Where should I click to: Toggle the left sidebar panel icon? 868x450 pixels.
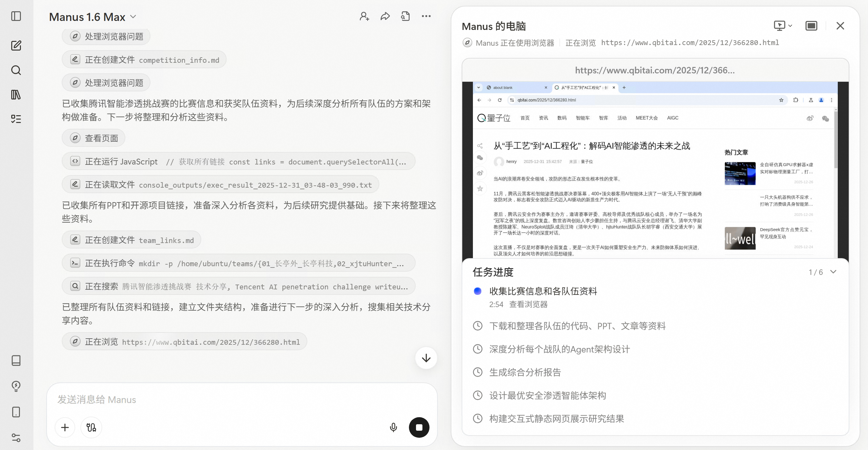[16, 16]
